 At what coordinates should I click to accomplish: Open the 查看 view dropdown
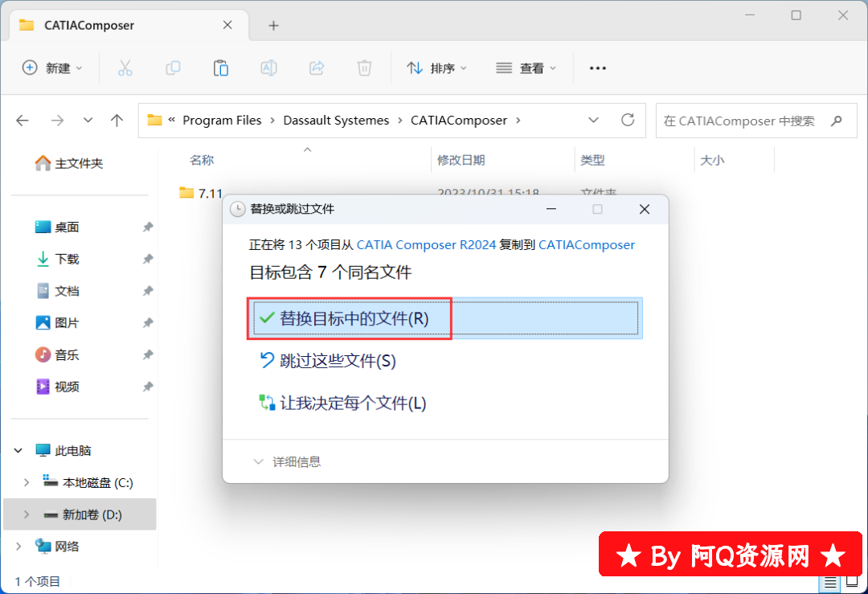pos(526,68)
